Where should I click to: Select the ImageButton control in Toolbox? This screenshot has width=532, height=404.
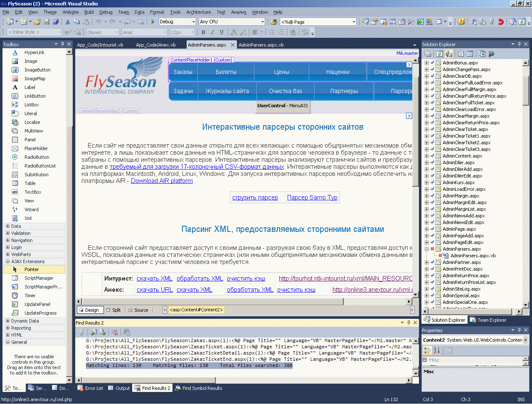[37, 70]
